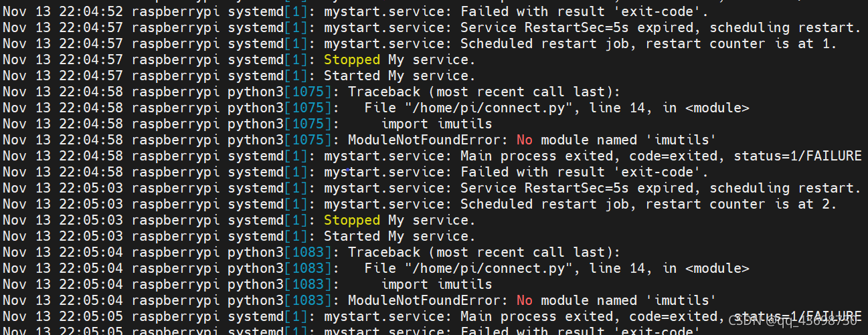Click "line 14, in <module>" in the python3[1075] line
The image size is (868, 335).
(x=669, y=108)
